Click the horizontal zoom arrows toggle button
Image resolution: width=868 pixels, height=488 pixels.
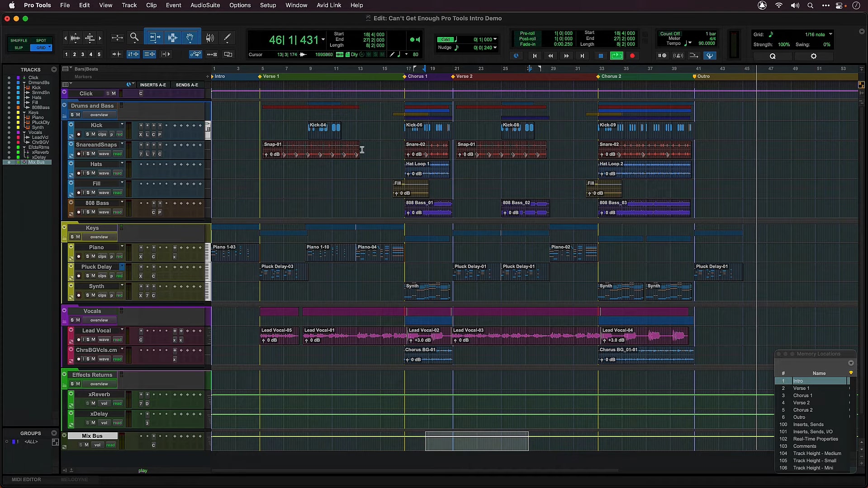click(117, 38)
